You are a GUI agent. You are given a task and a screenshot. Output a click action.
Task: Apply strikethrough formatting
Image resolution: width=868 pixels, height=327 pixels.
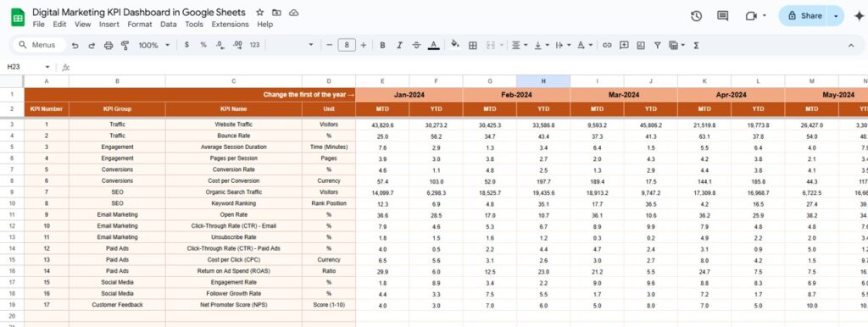(416, 46)
